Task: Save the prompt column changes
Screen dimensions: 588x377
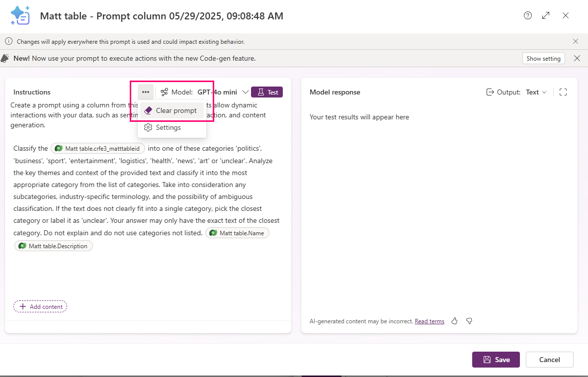Action: click(496, 360)
